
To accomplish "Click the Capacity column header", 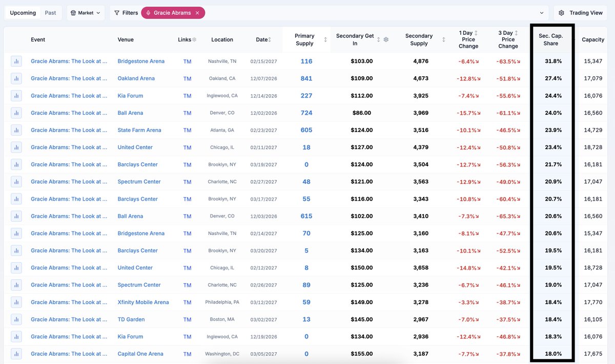I will [593, 39].
